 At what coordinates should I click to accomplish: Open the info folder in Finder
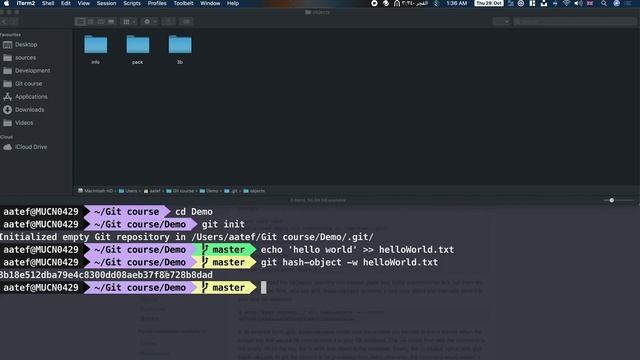[96, 45]
